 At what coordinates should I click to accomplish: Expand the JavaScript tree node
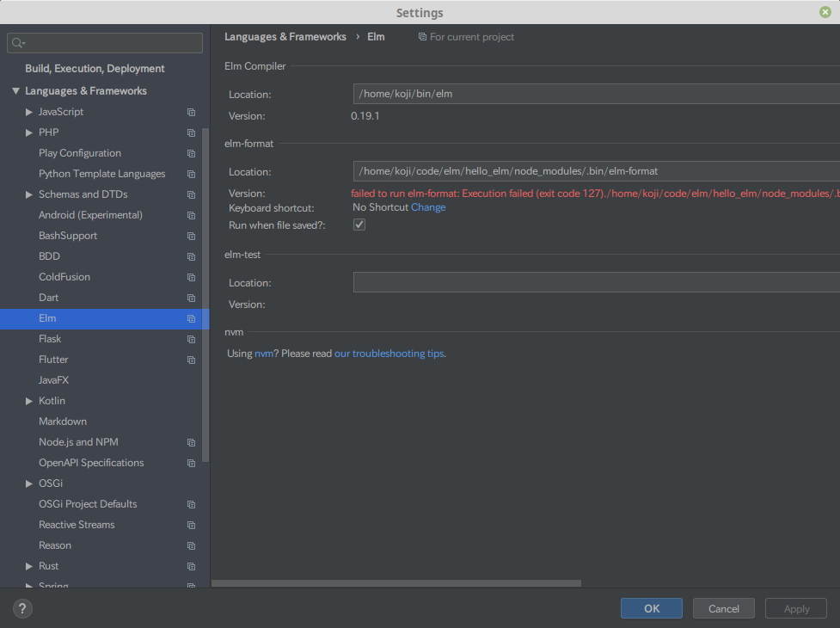click(x=29, y=112)
